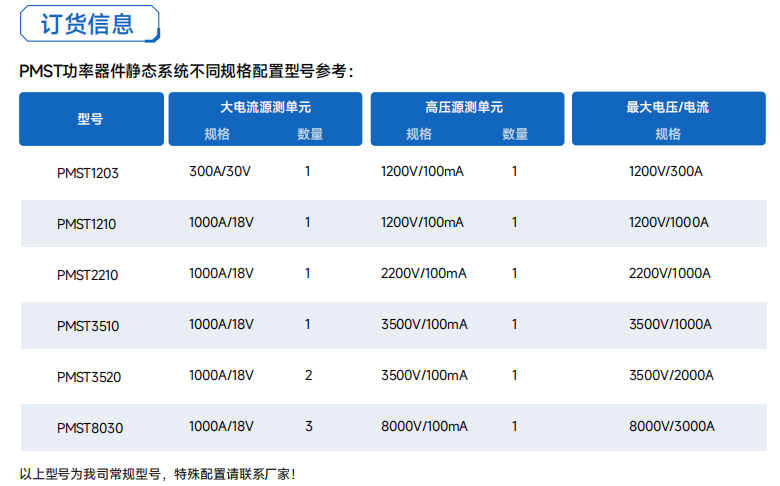
Task: Select the PMST3510 model entry
Action: click(88, 326)
